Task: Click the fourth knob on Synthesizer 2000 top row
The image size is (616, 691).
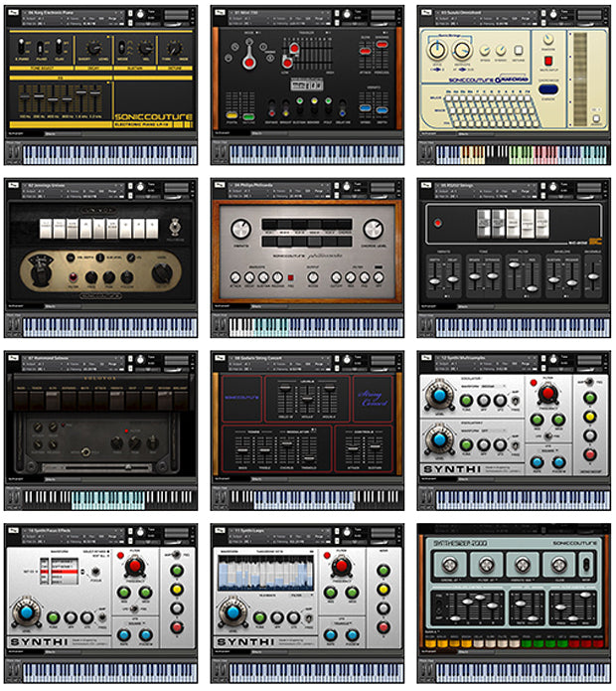Action: [558, 564]
